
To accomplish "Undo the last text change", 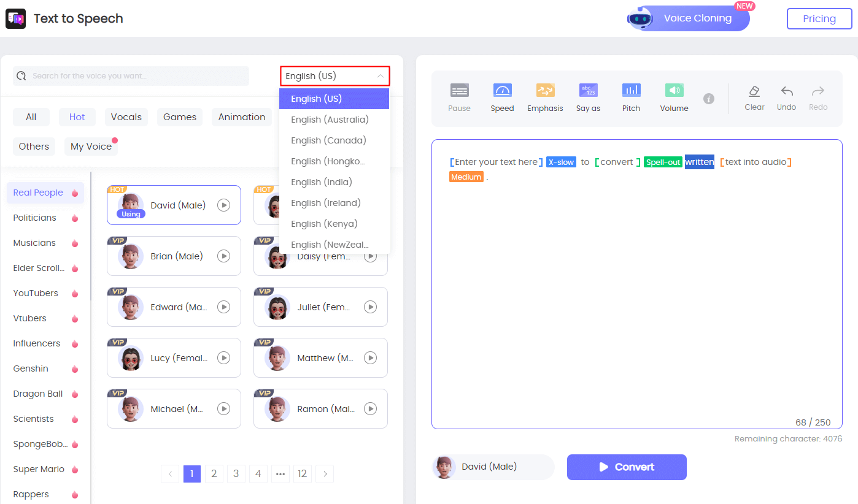I will 786,97.
